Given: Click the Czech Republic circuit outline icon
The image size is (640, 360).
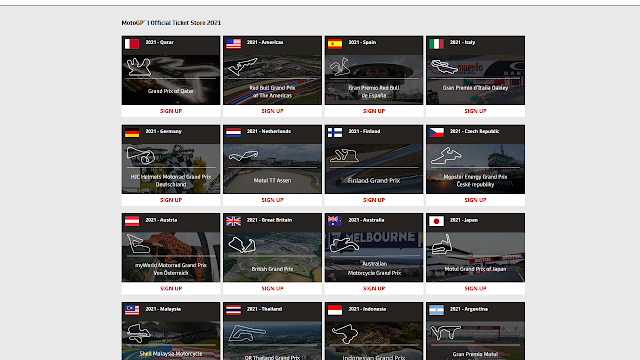Looking at the screenshot, I should pos(446,156).
